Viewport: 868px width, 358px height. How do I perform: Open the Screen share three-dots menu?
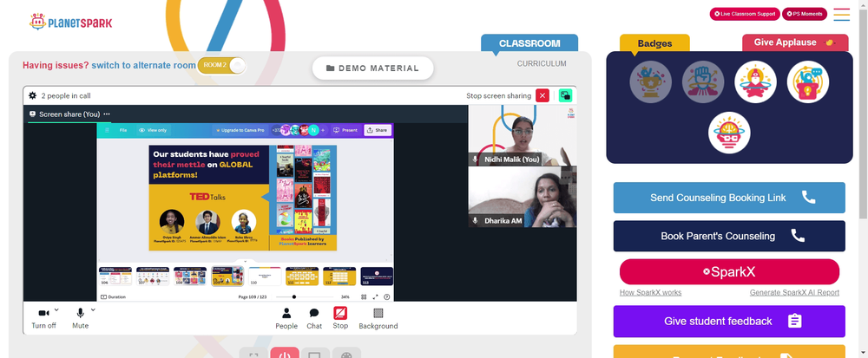coord(107,114)
